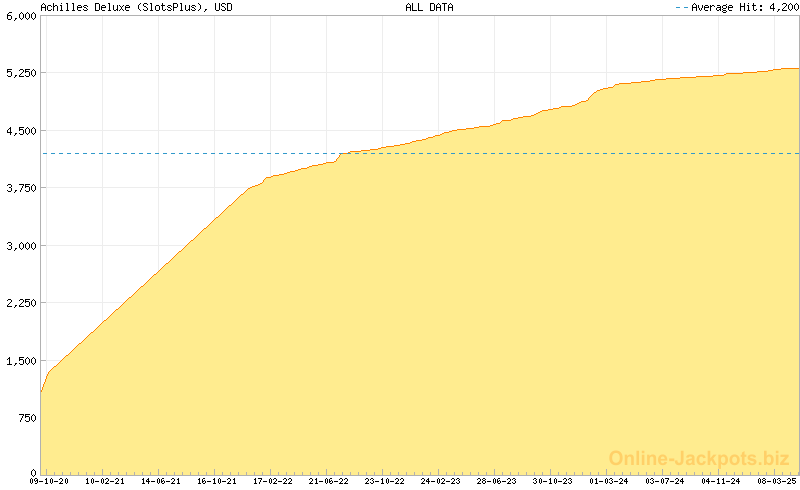Click the Online-Jackpots.biz watermark
Image resolution: width=800 pixels, height=490 pixels.
(x=693, y=458)
